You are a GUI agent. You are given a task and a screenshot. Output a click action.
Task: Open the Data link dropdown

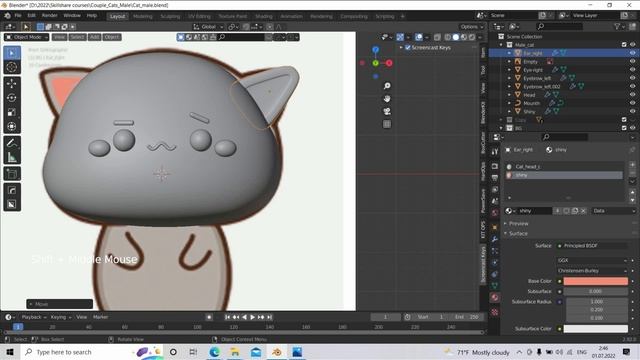[613, 211]
